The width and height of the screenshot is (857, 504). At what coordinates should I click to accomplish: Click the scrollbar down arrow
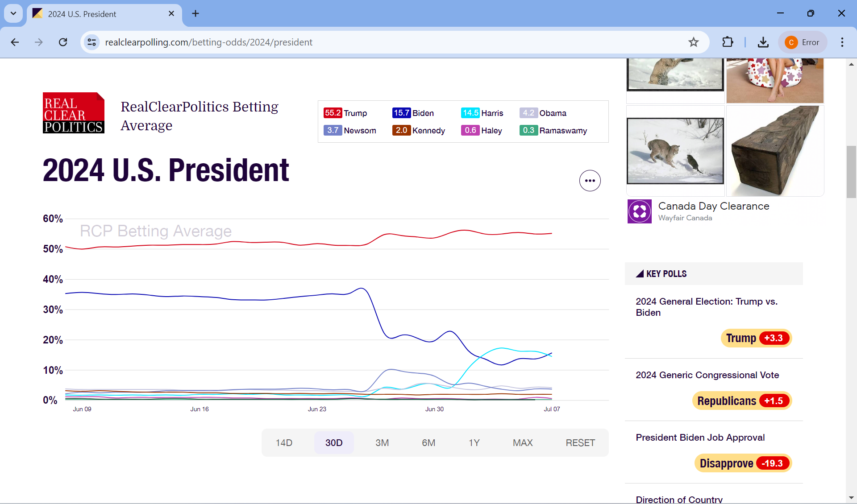click(851, 498)
